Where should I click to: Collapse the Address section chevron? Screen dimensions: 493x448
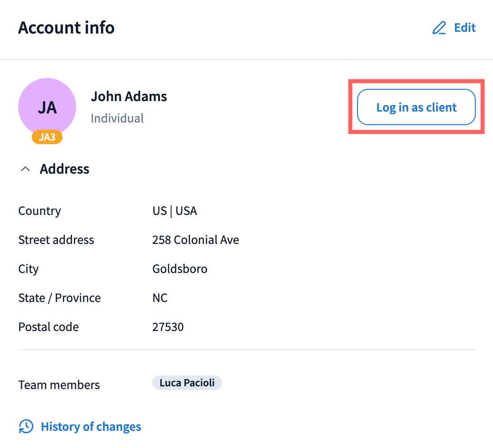click(x=26, y=169)
